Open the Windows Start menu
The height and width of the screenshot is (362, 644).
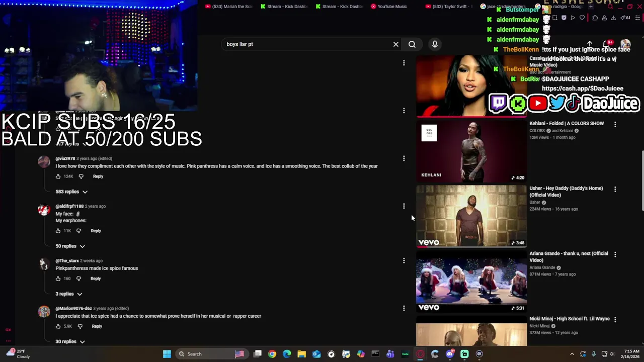167,354
